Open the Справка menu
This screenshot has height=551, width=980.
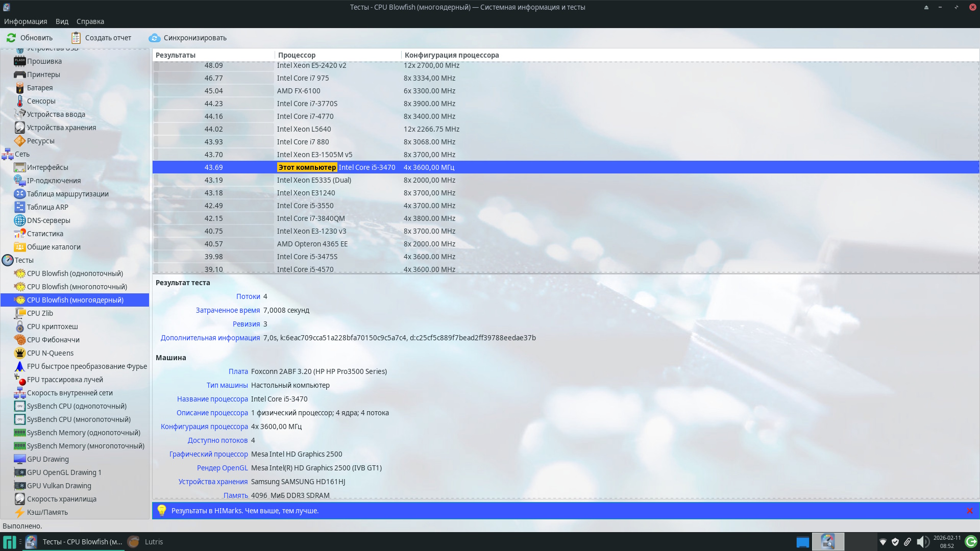coord(90,21)
